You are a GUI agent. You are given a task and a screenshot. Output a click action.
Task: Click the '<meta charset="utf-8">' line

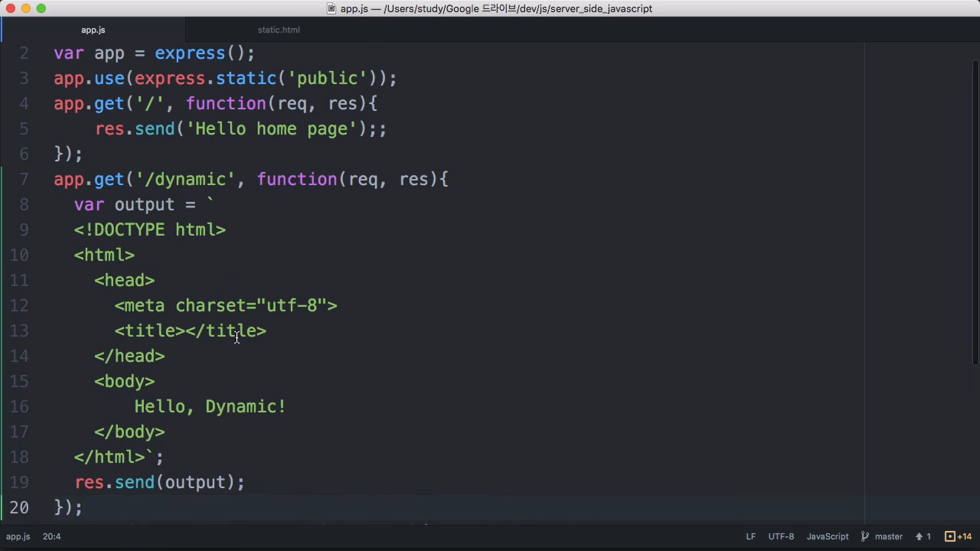pyautogui.click(x=226, y=306)
